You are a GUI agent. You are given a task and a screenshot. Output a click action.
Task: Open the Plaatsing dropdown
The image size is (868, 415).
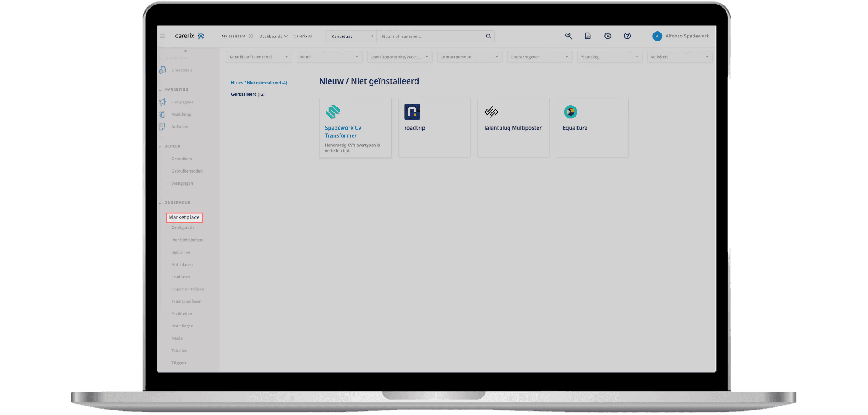coord(609,57)
